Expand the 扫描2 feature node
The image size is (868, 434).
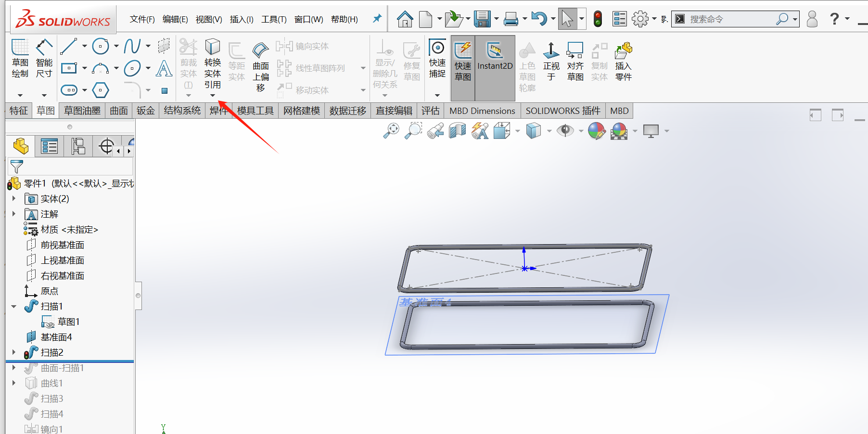pyautogui.click(x=14, y=352)
